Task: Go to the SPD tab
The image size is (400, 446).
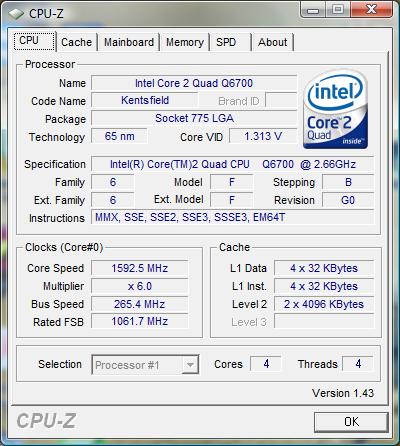Action: coord(230,42)
